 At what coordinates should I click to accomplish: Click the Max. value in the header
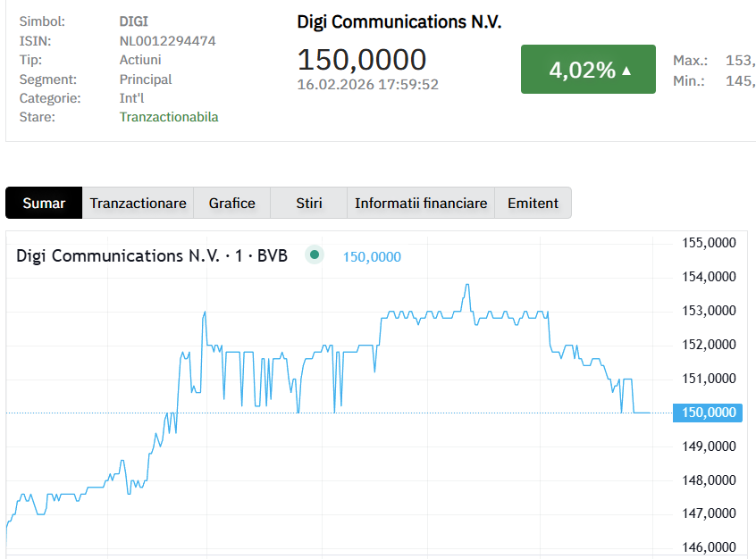pos(738,61)
